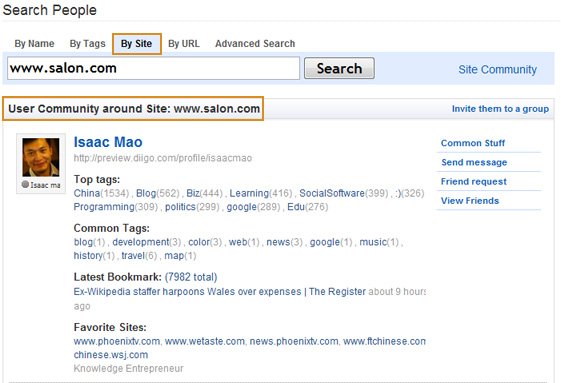Select the Learning top tag
The width and height of the screenshot is (561, 383).
tap(249, 193)
